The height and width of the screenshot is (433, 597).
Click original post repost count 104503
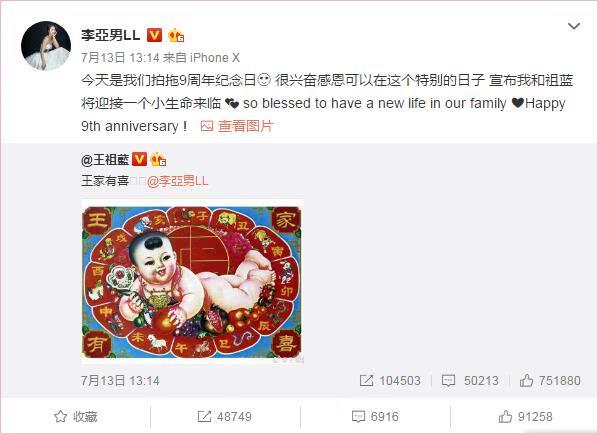coord(390,380)
